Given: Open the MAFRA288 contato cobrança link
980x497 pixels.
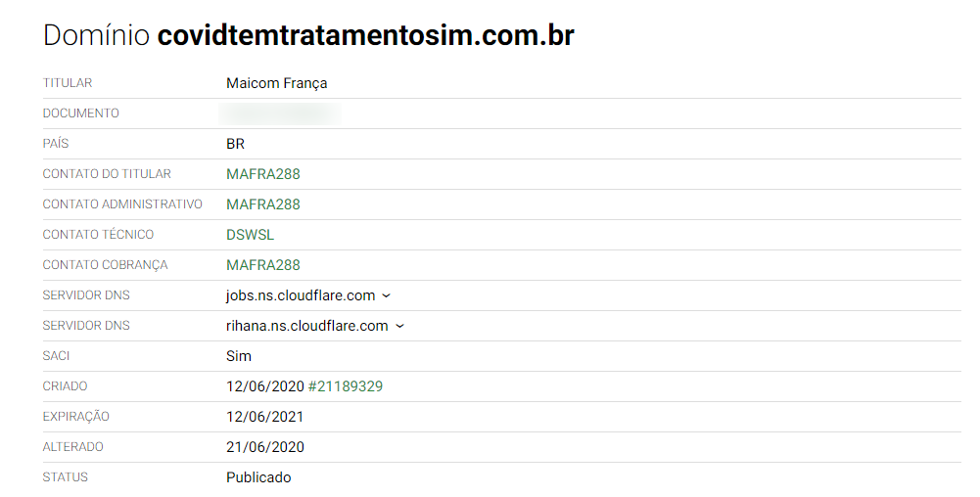Looking at the screenshot, I should tap(263, 265).
